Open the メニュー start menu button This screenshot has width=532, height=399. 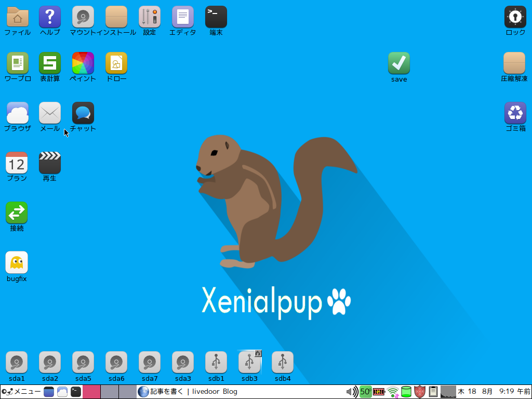point(21,392)
